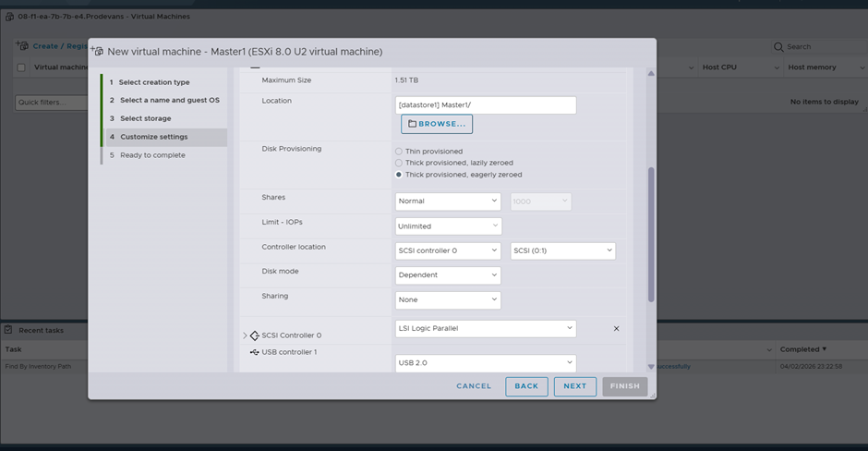Click the Recent tasks panel icon

[x=9, y=330]
